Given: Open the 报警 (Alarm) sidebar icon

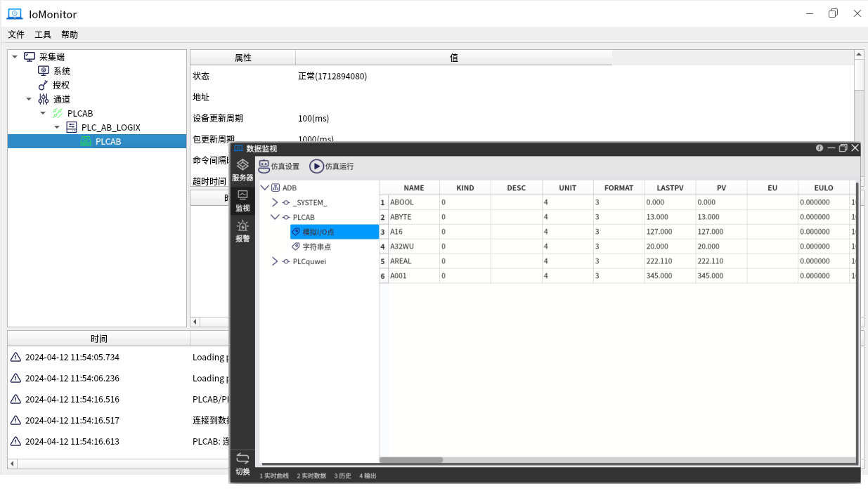Looking at the screenshot, I should coord(242,231).
